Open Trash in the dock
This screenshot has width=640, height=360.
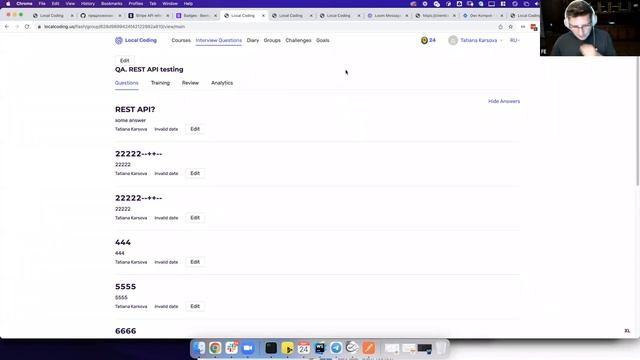(441, 348)
